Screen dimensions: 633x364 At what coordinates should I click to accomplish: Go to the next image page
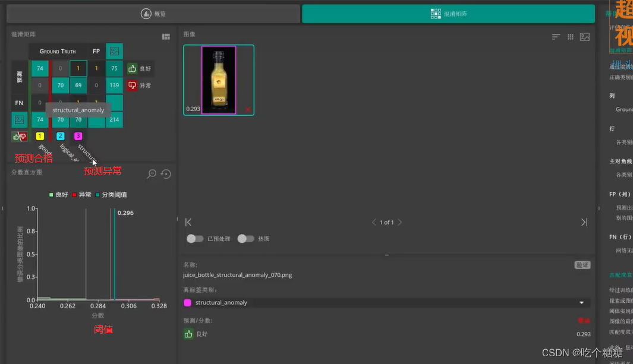(x=399, y=222)
